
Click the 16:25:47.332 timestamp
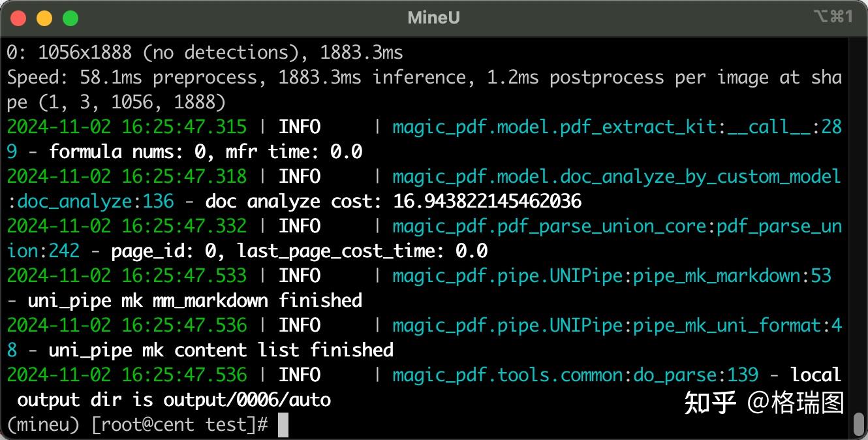pyautogui.click(x=184, y=226)
